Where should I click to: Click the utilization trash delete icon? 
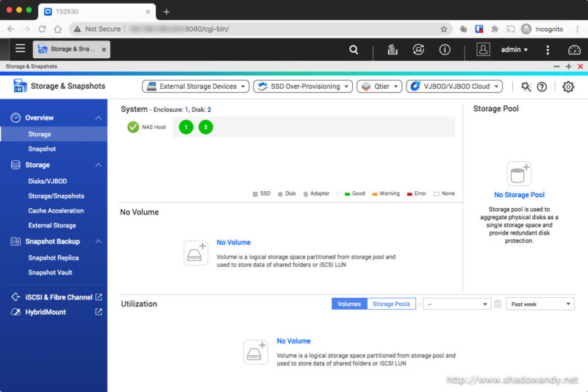pyautogui.click(x=498, y=304)
